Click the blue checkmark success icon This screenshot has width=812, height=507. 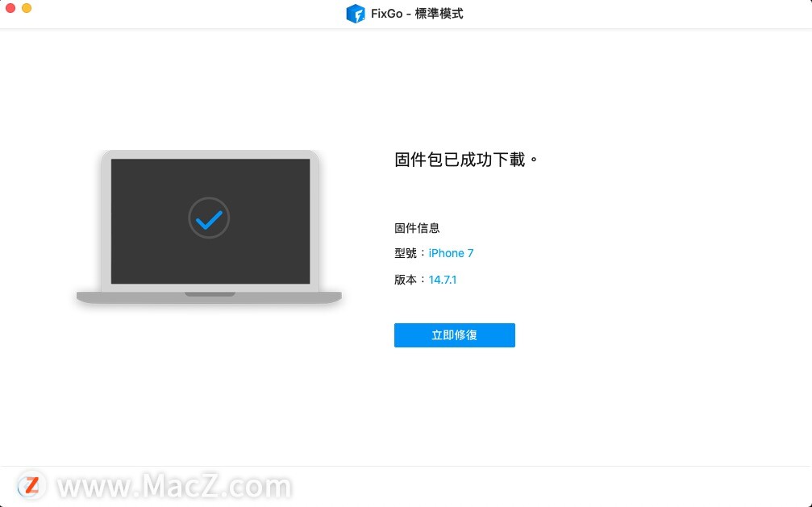tap(209, 219)
